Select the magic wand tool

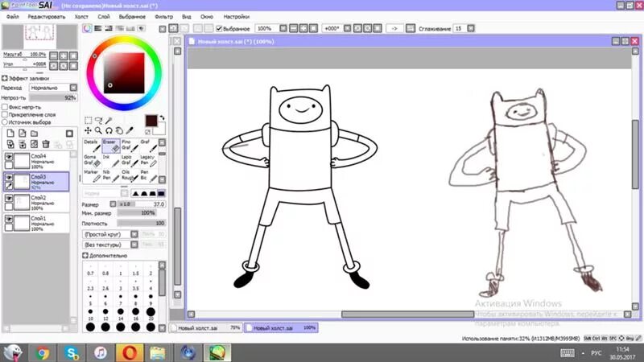[109, 120]
